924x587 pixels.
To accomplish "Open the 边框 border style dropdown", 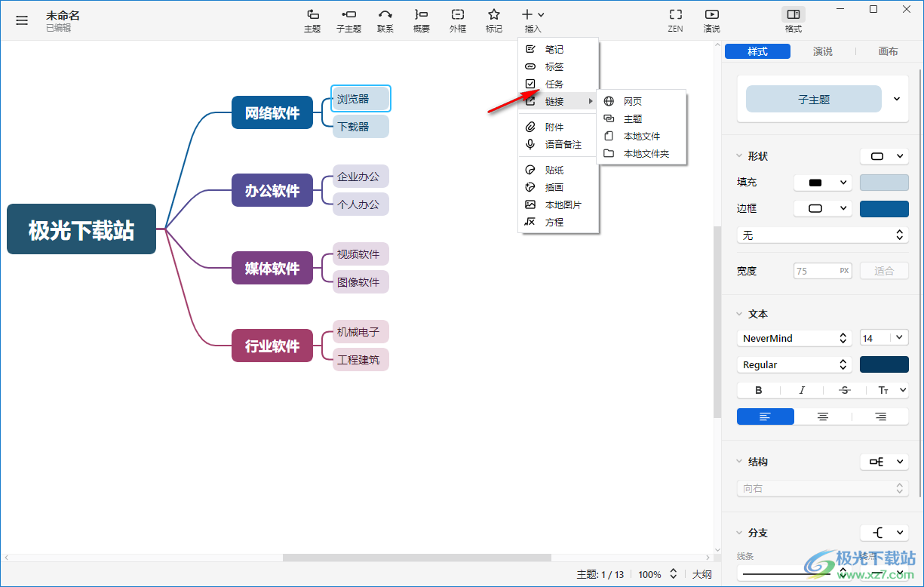I will [x=823, y=208].
